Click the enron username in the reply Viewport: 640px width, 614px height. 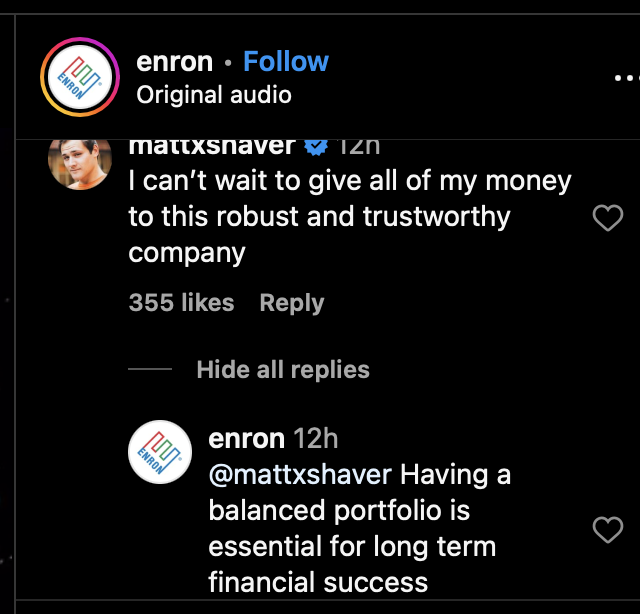[247, 438]
